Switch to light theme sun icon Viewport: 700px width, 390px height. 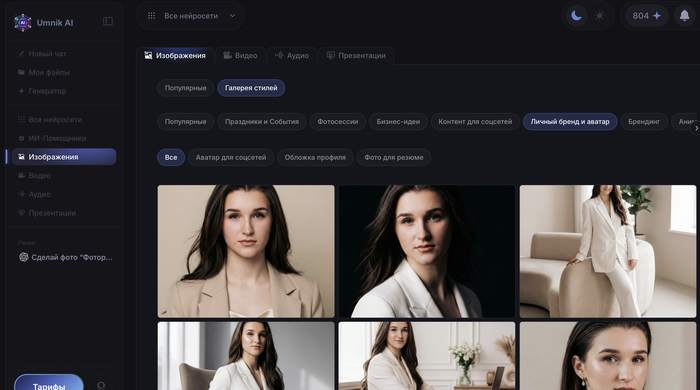(x=600, y=16)
